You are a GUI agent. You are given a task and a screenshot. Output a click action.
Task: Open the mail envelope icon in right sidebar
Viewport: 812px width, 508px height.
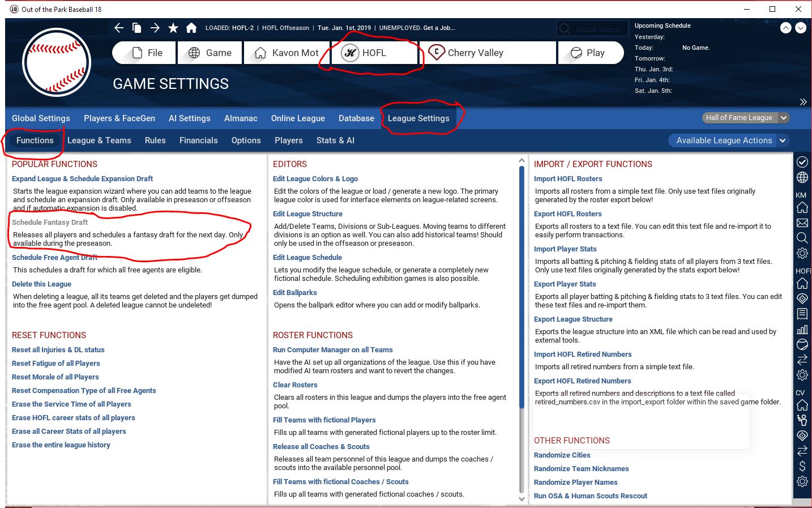pos(802,223)
